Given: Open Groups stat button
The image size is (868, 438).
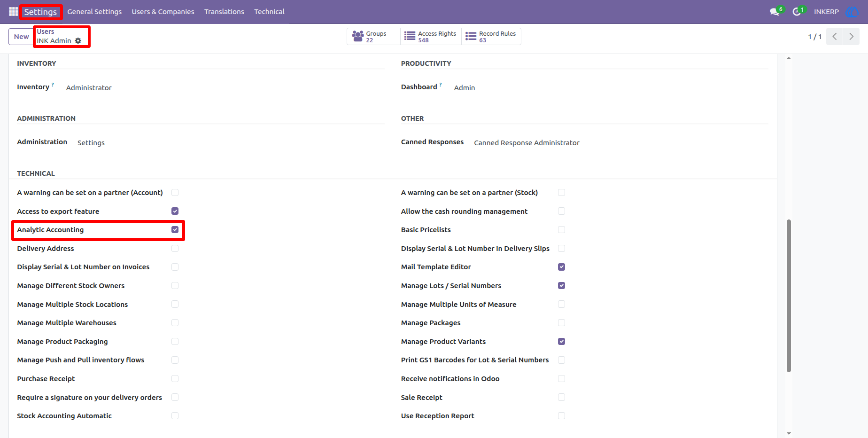Looking at the screenshot, I should [x=373, y=37].
